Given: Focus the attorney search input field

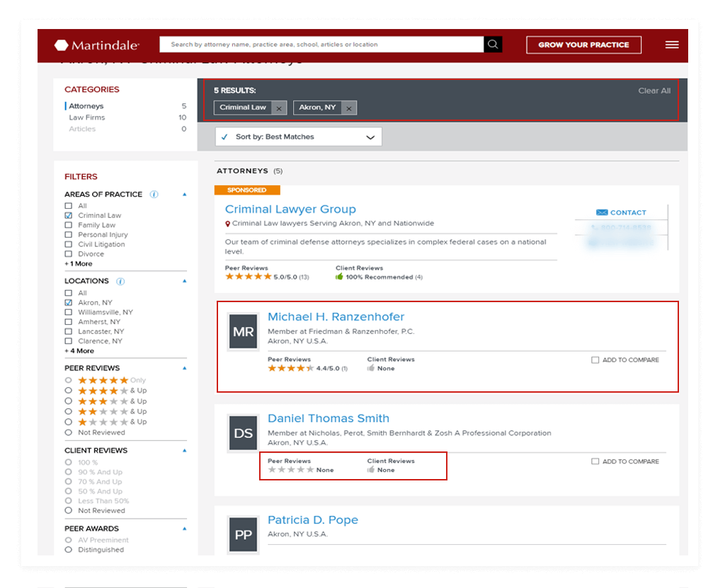Looking at the screenshot, I should tap(321, 45).
